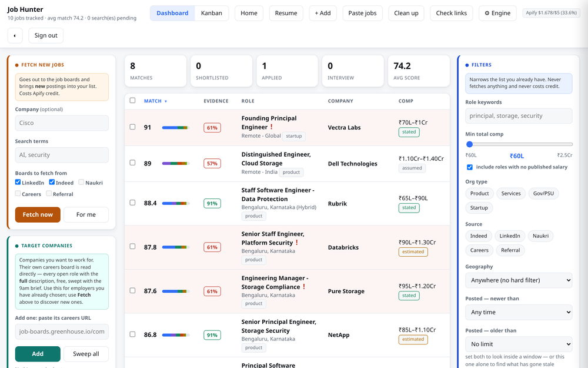Switch to the Dashboard tab

tap(172, 13)
